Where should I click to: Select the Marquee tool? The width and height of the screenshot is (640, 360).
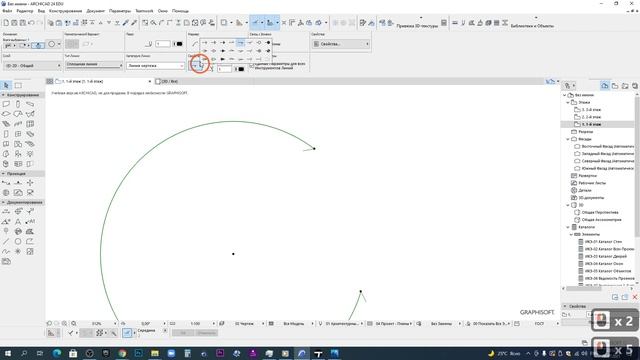click(x=18, y=85)
